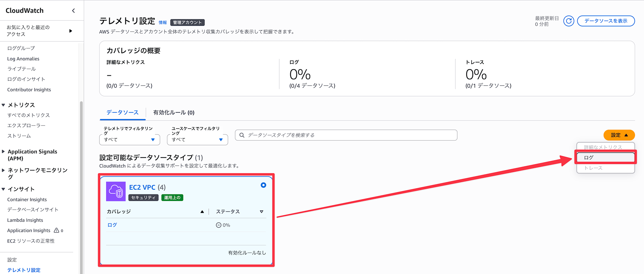Open ログのインサイト in sidebar
The image size is (644, 274).
coord(26,79)
